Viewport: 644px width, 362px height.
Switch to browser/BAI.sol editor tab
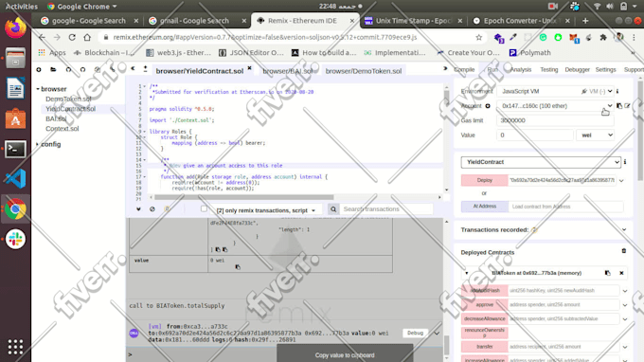point(288,71)
